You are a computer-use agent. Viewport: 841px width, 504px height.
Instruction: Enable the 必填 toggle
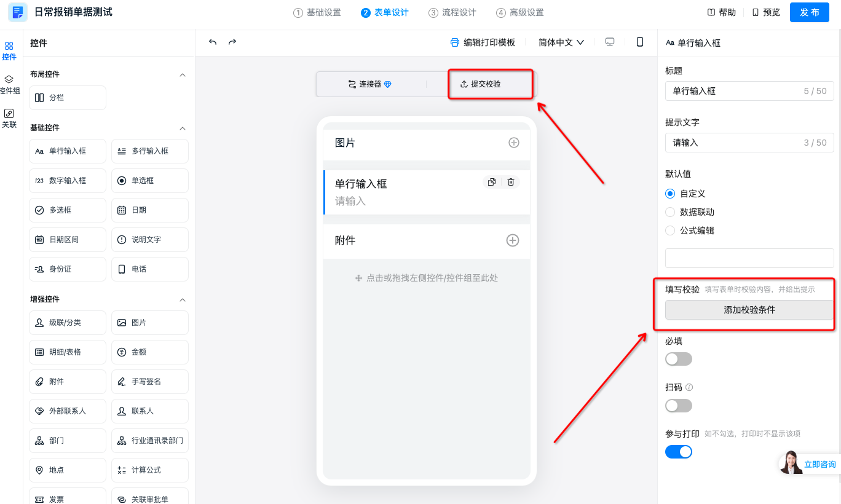coord(679,359)
